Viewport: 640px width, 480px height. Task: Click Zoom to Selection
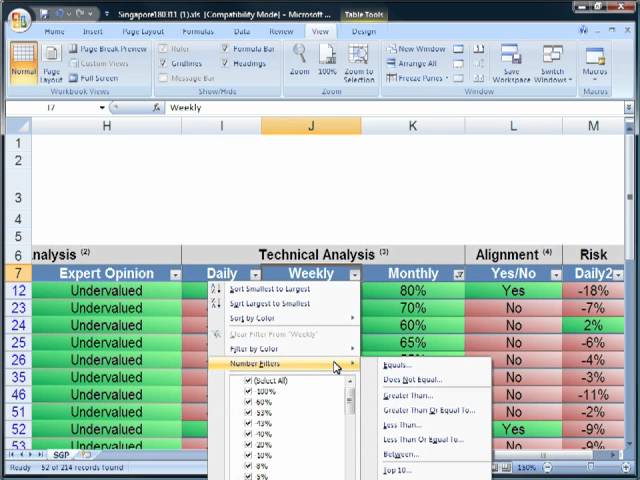[359, 63]
